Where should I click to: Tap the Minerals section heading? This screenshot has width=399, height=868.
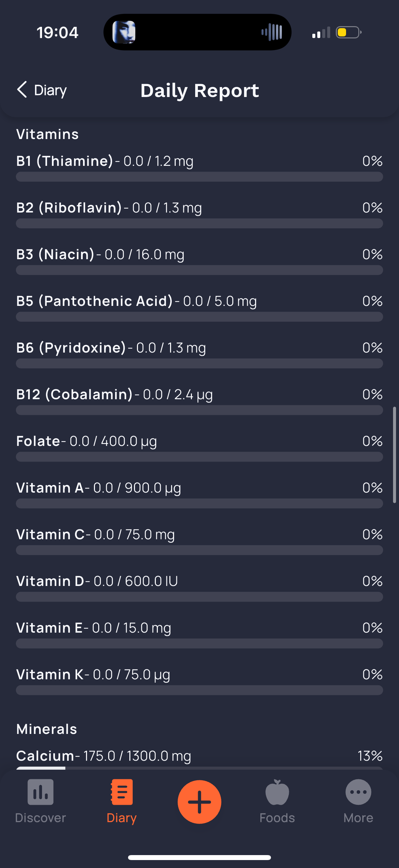[x=47, y=729]
